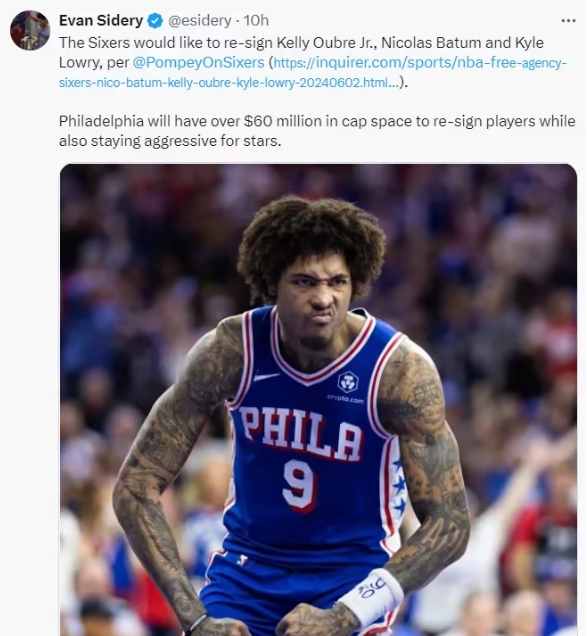
Task: Click the player's curly hair in the photo
Action: click(310, 238)
